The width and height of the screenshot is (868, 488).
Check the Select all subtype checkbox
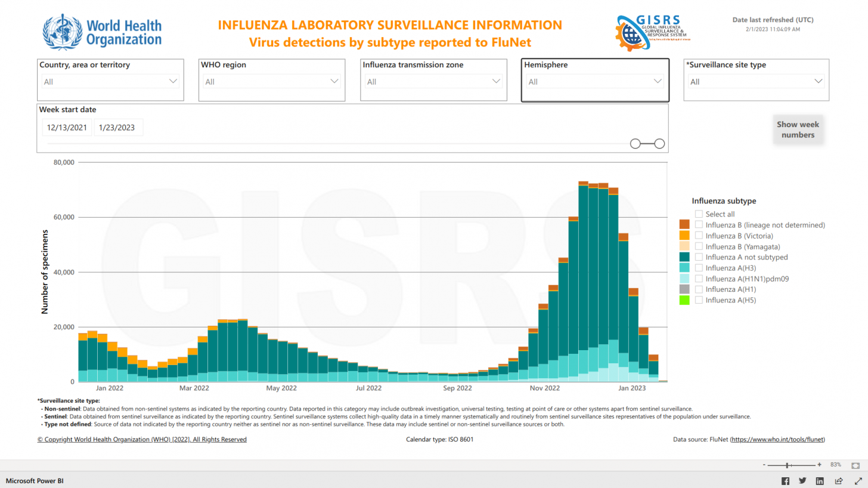[698, 214]
